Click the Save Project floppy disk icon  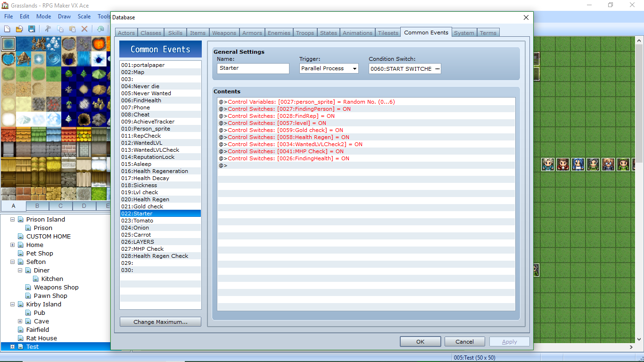(32, 29)
